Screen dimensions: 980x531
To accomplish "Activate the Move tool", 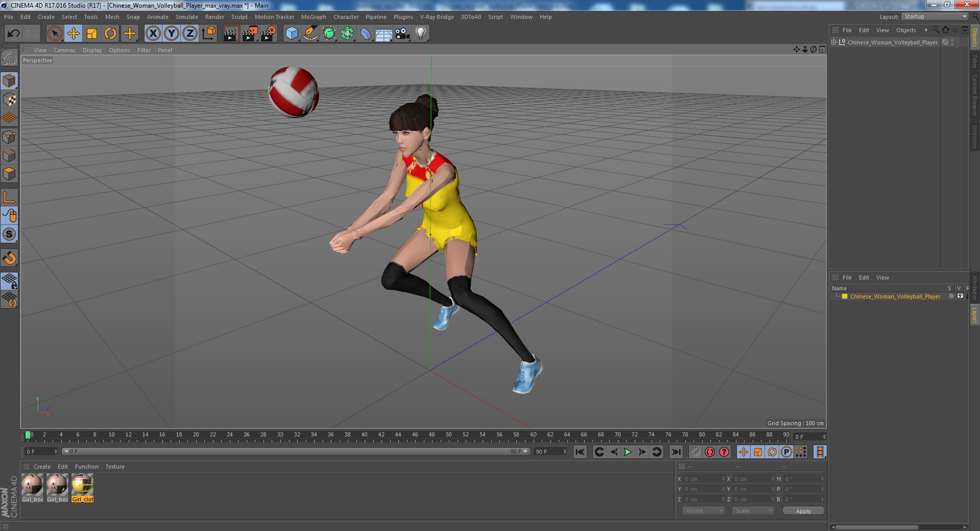I will (x=74, y=34).
